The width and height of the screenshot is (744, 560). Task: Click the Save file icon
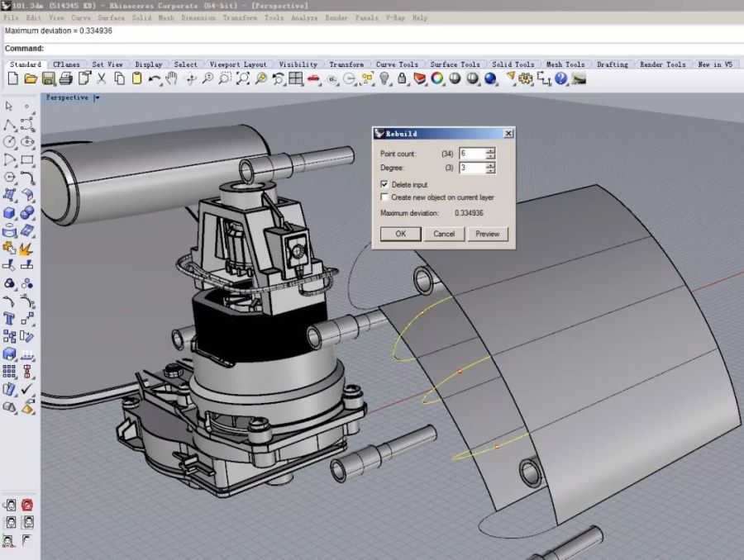click(48, 78)
